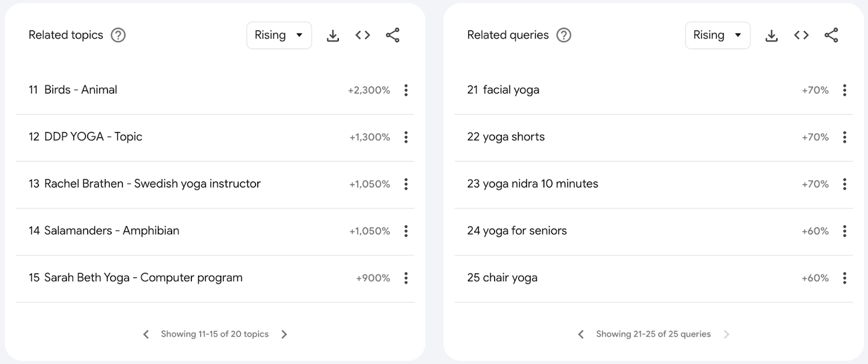Click the embed code icon for Related topics

point(362,35)
